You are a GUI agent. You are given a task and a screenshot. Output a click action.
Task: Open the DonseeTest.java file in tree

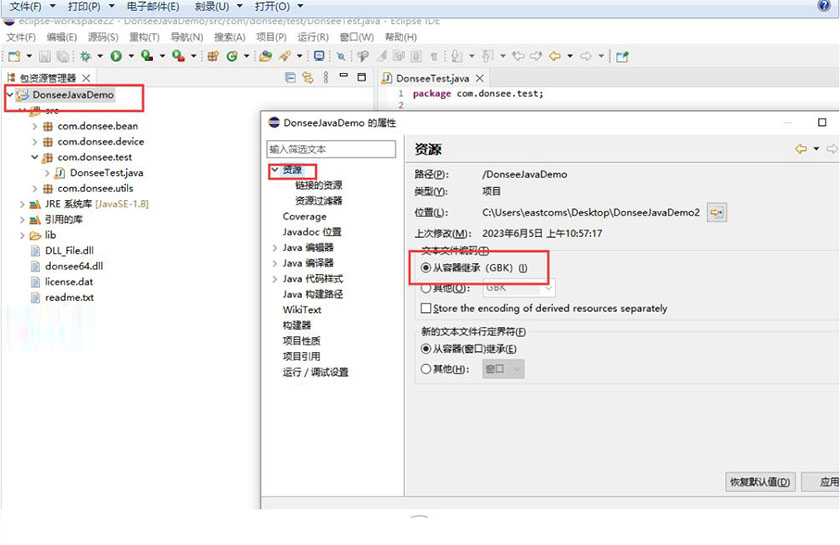tap(106, 173)
